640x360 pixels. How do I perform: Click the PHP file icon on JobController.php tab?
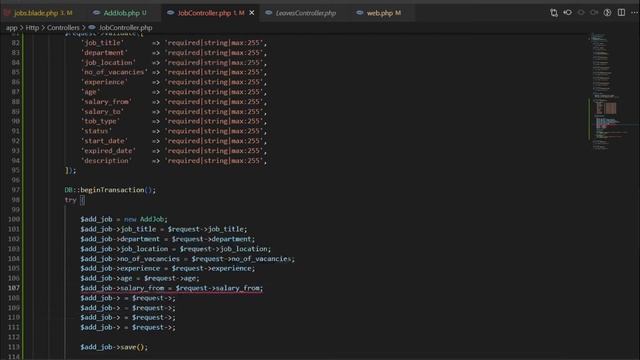[x=170, y=13]
